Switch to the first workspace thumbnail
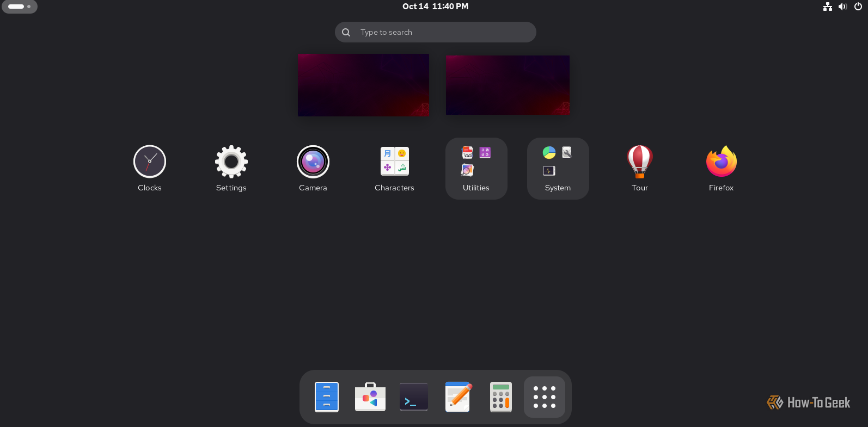The height and width of the screenshot is (427, 868). tap(363, 85)
